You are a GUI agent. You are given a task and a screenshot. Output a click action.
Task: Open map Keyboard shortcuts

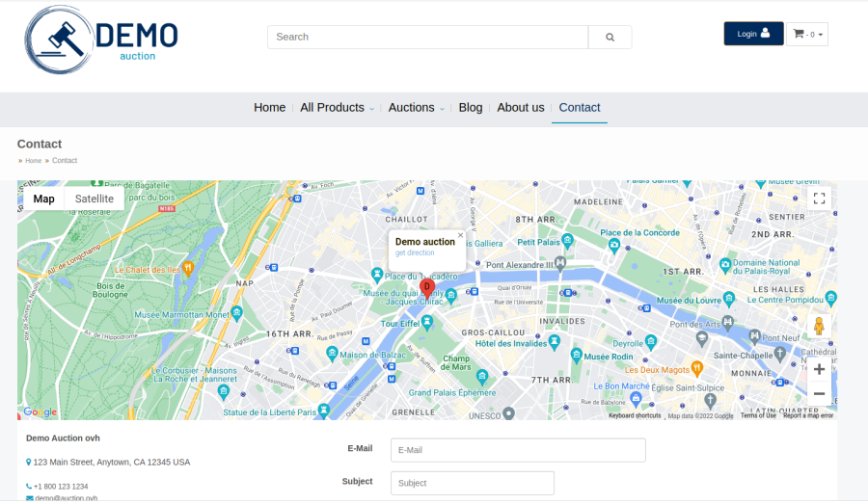635,415
